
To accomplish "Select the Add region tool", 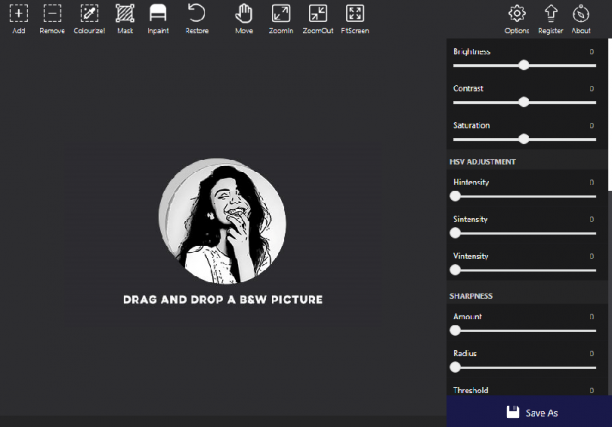I will [19, 19].
